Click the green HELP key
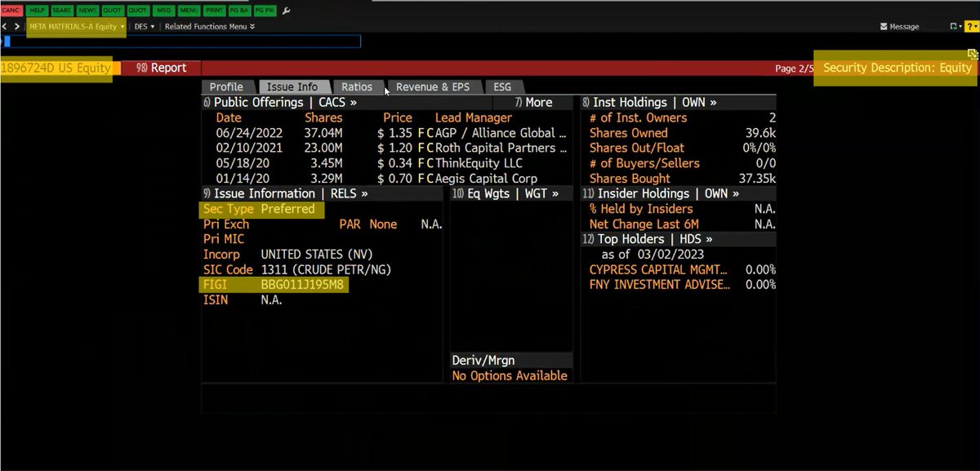 [38, 11]
